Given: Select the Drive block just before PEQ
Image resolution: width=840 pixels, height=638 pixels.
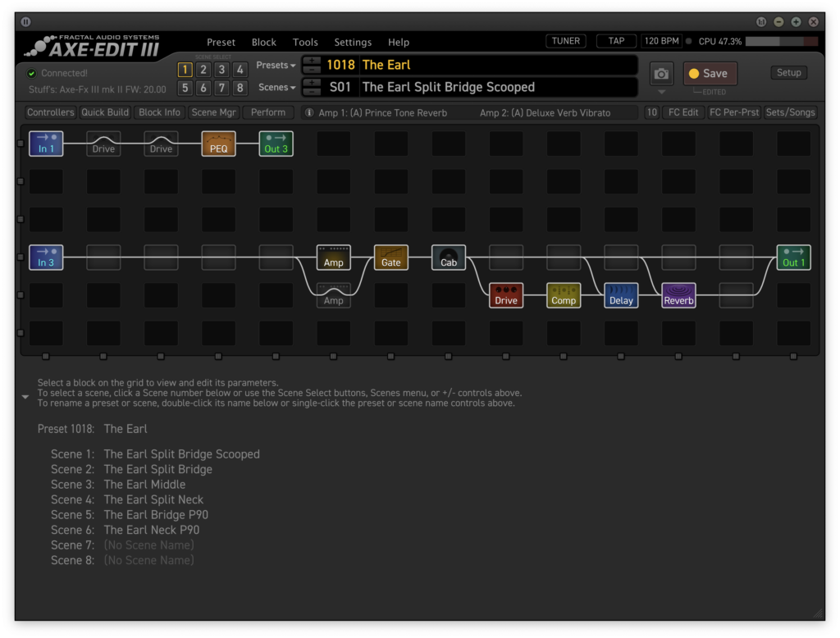Looking at the screenshot, I should pos(161,144).
